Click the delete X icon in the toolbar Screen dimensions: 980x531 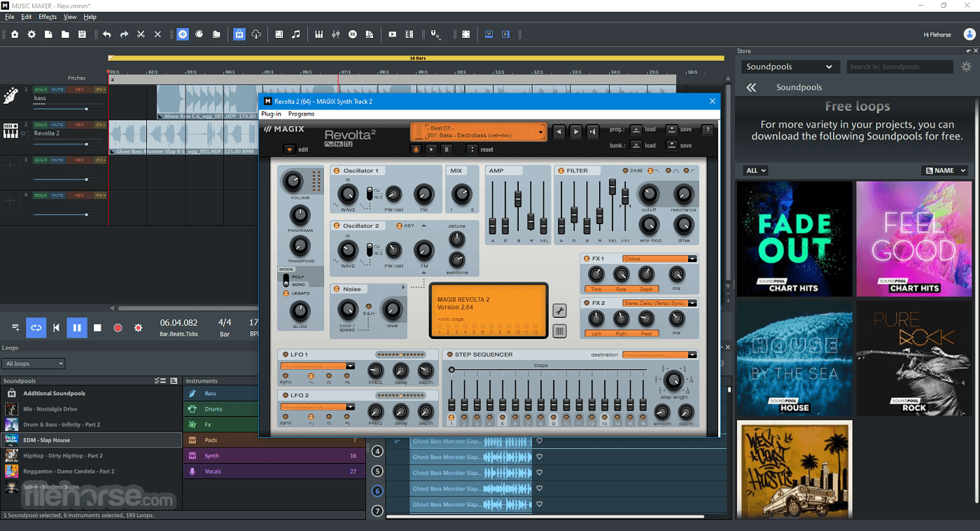[157, 34]
